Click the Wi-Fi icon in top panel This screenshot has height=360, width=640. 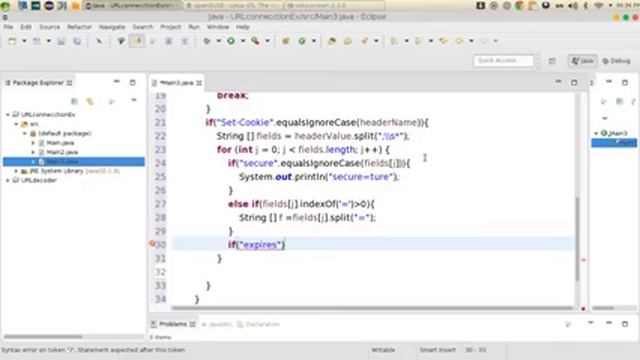pos(599,5)
